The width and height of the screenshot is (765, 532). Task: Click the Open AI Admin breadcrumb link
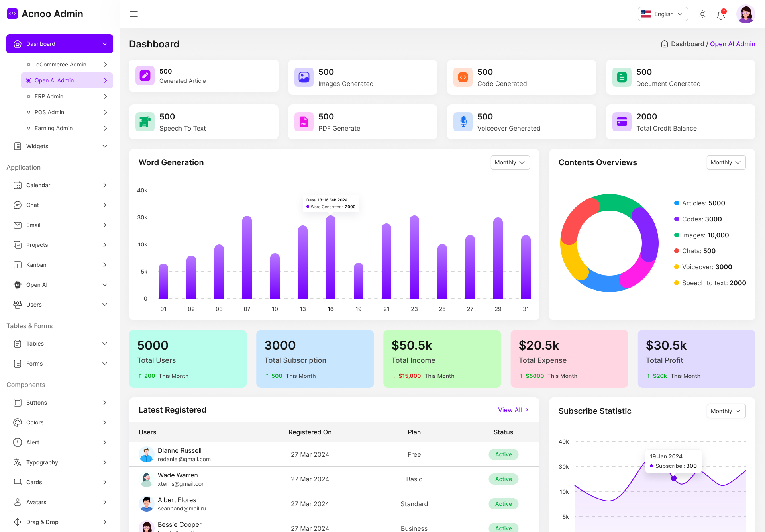[732, 44]
